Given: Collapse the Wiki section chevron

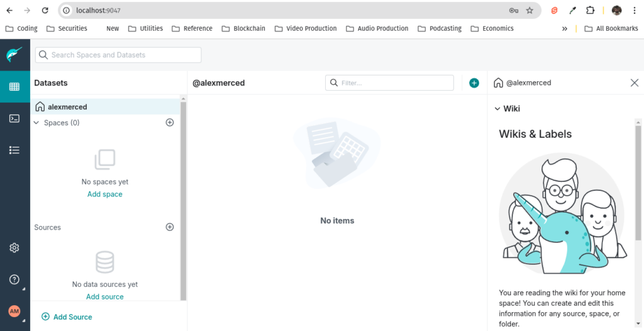Looking at the screenshot, I should click(x=497, y=109).
